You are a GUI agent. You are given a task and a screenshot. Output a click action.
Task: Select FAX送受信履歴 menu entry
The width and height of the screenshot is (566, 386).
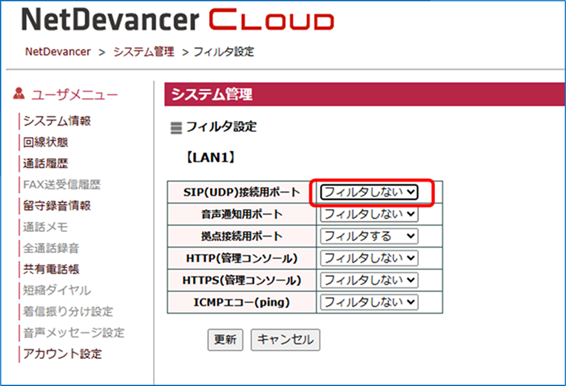click(62, 185)
